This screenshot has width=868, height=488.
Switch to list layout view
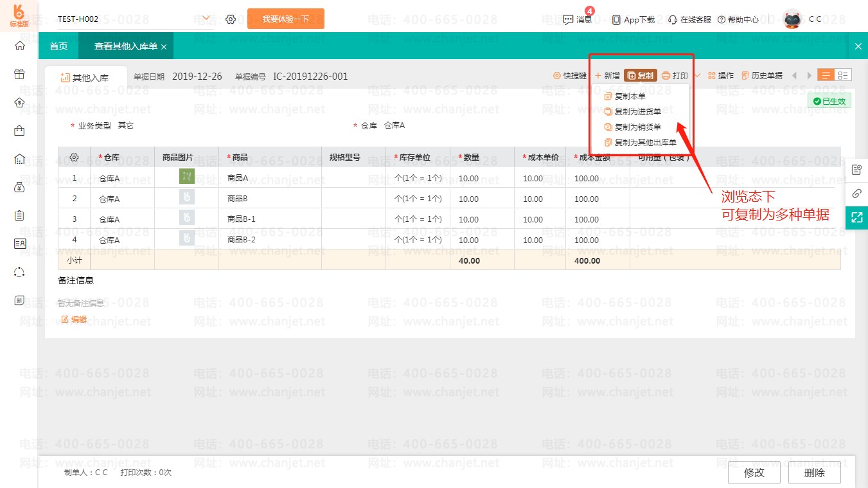[x=826, y=75]
